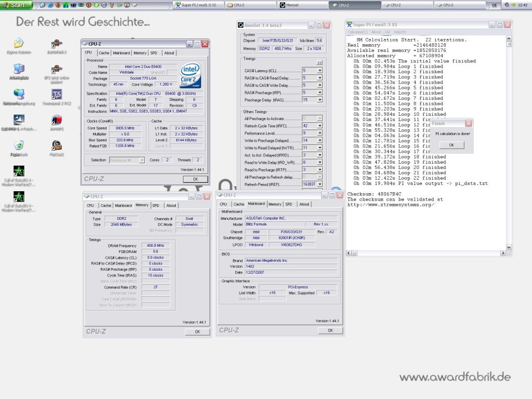Click the Windows Media Player quick launch icon

click(x=104, y=5)
